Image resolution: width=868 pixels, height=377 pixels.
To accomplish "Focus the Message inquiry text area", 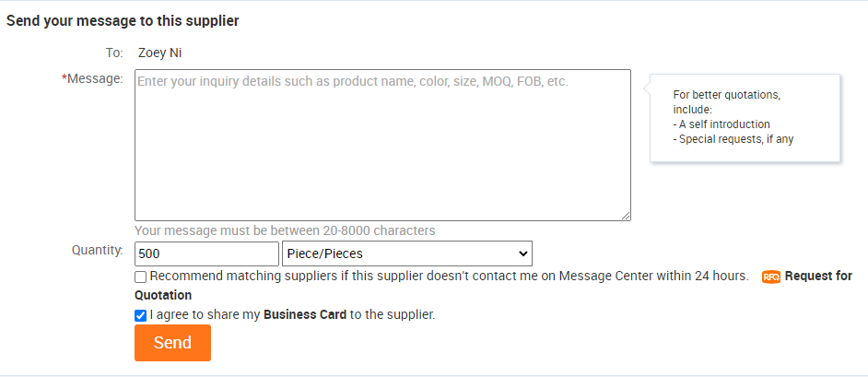I will tap(382, 145).
